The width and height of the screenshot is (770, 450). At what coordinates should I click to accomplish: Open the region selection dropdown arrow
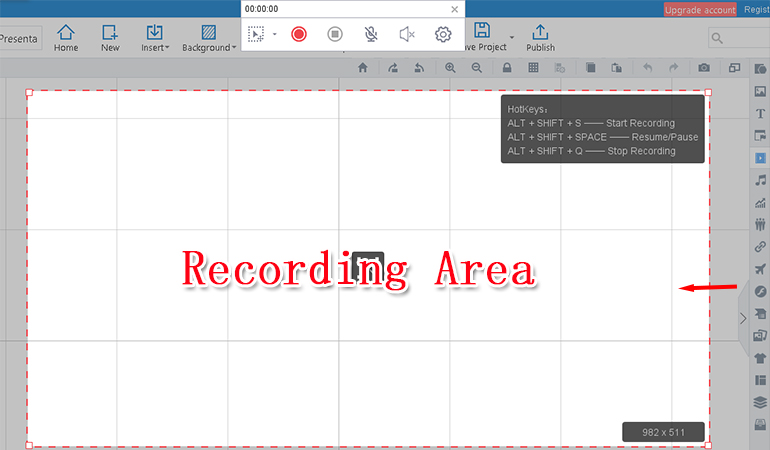coord(275,34)
